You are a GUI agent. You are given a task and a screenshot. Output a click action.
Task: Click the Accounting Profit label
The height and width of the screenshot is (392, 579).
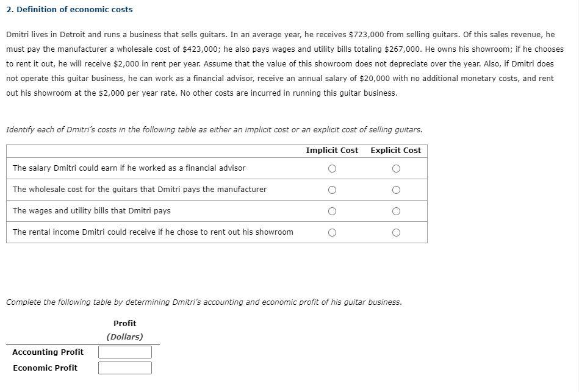[x=48, y=352]
